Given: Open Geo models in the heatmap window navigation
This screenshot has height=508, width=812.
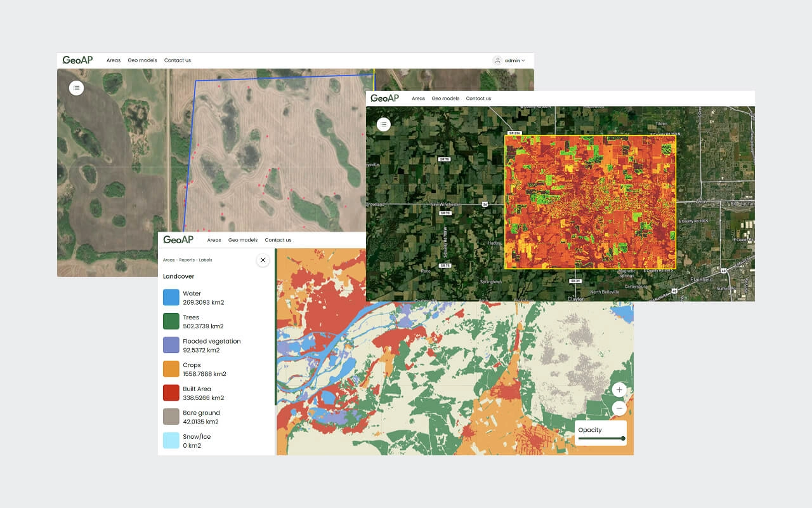Looking at the screenshot, I should (445, 98).
